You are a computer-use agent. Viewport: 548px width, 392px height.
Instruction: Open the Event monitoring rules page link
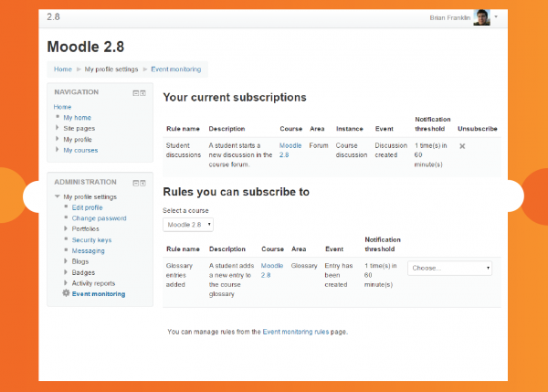296,332
